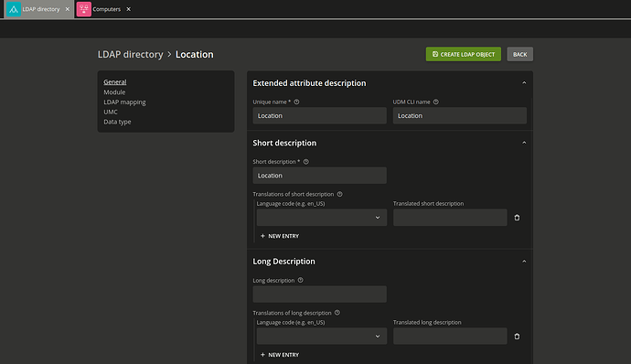The height and width of the screenshot is (364, 631).
Task: Click the Computers tab icon
Action: 84,9
